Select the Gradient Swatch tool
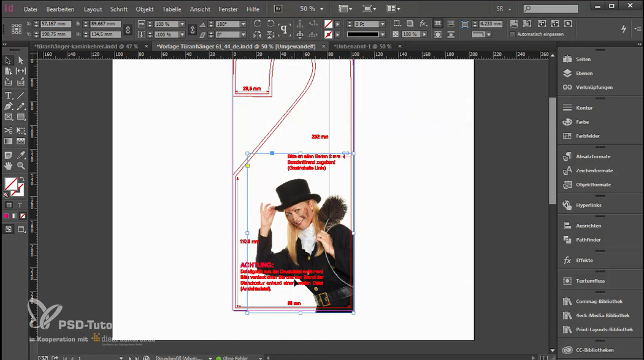 (x=8, y=141)
